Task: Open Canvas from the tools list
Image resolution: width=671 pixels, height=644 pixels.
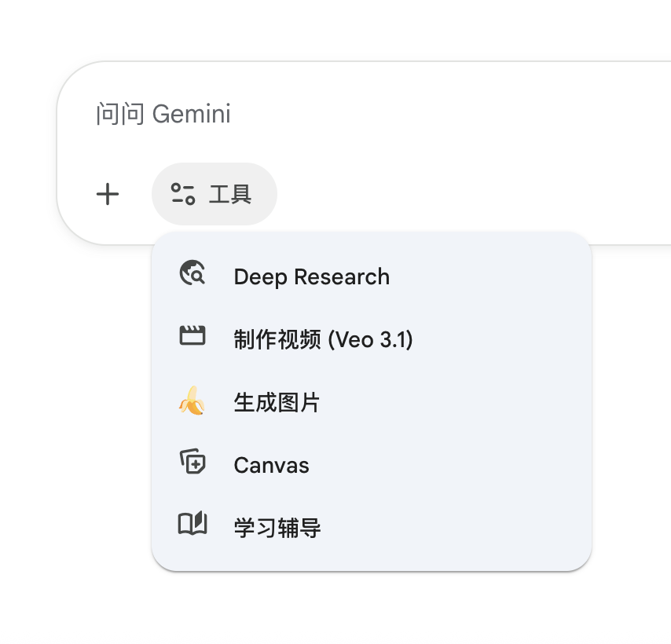Action: pyautogui.click(x=271, y=465)
